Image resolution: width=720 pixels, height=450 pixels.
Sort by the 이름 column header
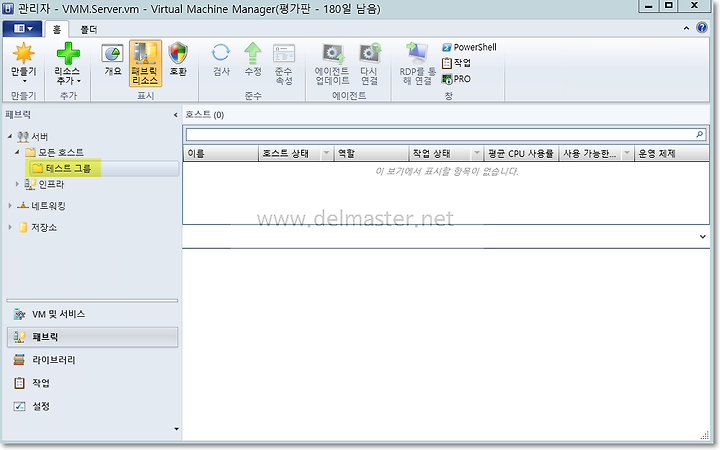click(221, 153)
